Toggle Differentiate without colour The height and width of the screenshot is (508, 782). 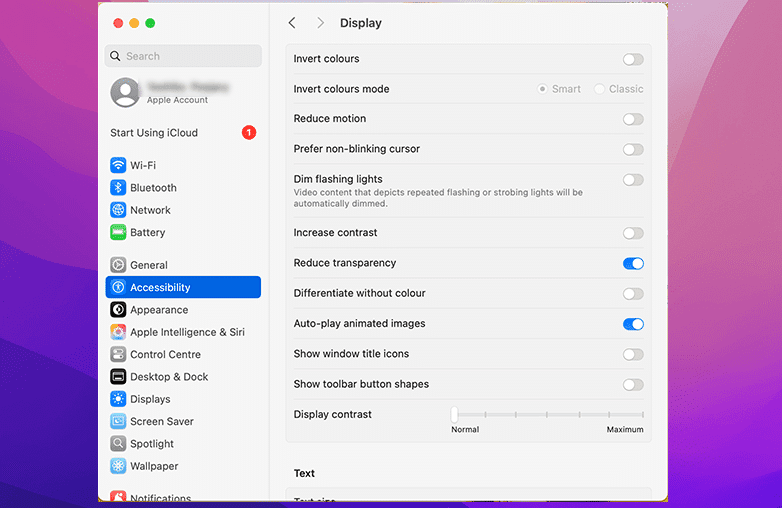633,294
